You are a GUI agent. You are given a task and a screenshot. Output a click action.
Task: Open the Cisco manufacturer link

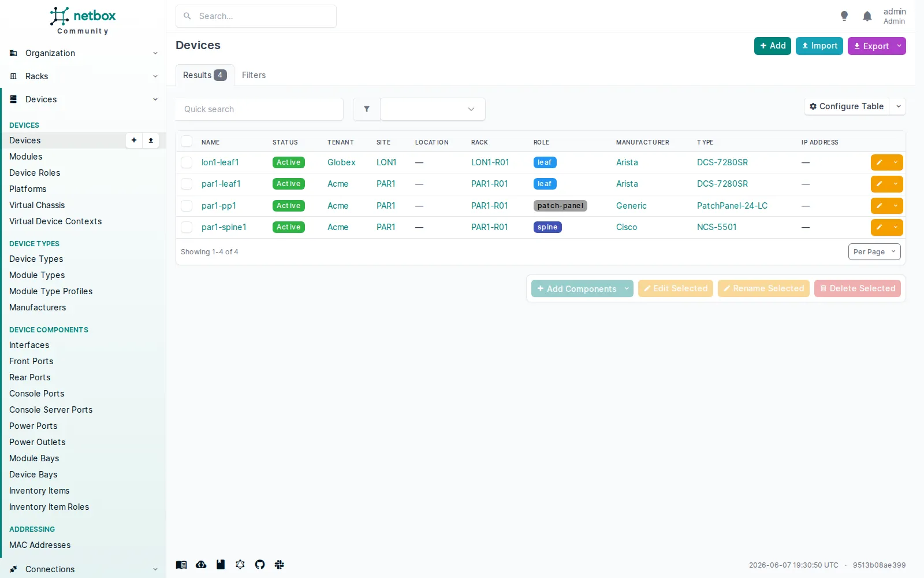[x=627, y=227]
